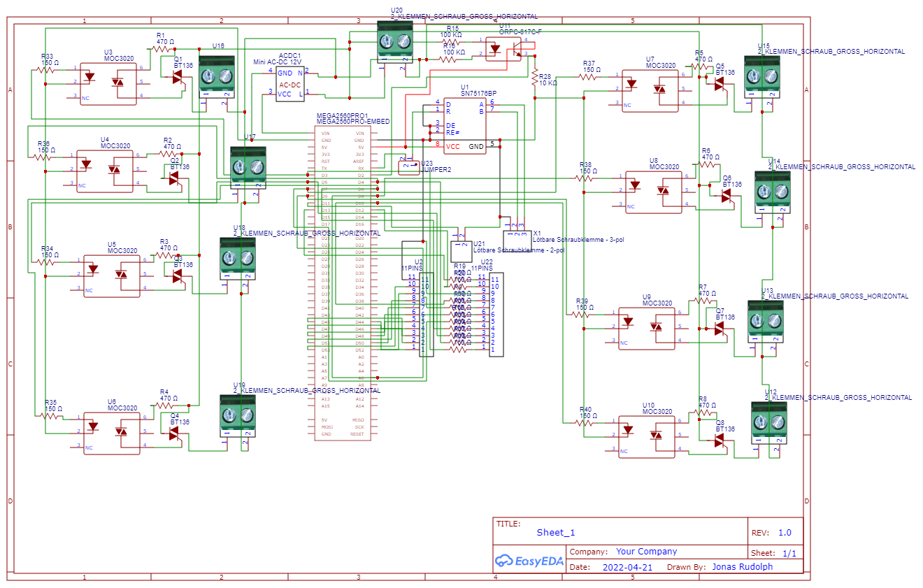923x588 pixels.
Task: Select resistor R2 470 Ω
Action: click(x=168, y=154)
